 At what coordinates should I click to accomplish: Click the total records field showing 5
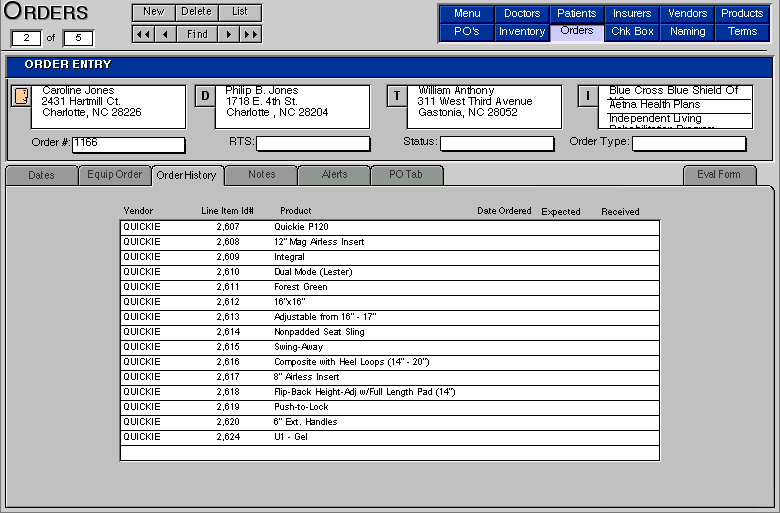(78, 38)
